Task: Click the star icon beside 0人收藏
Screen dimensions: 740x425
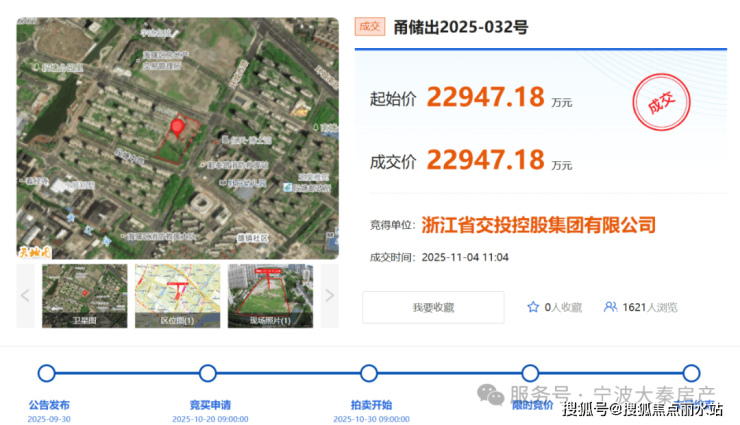Action: click(x=533, y=307)
